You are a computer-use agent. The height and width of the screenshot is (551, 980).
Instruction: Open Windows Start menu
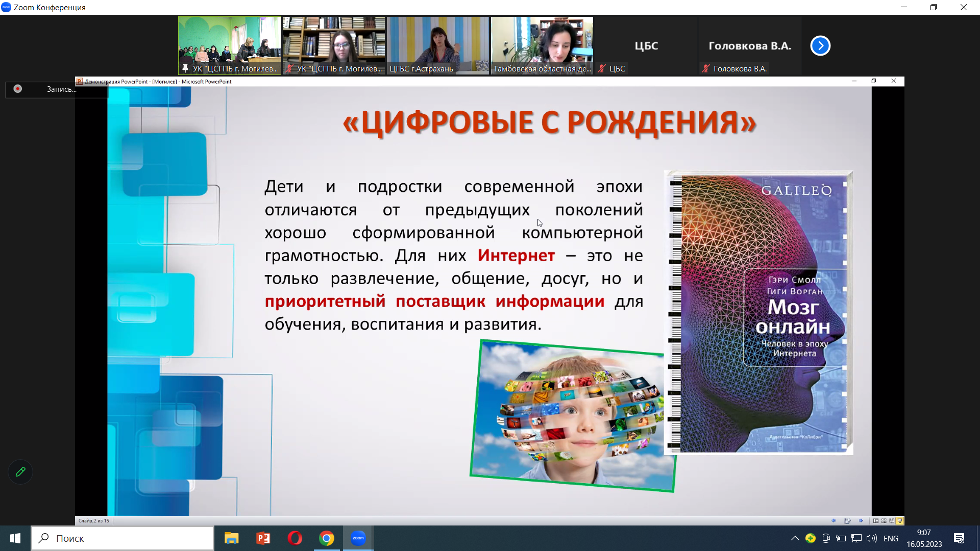(x=15, y=538)
